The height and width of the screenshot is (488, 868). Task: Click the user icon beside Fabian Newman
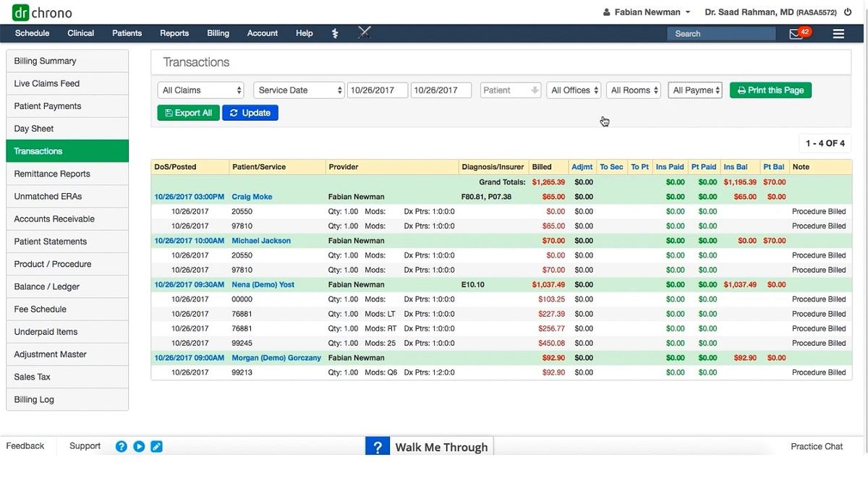click(x=605, y=12)
